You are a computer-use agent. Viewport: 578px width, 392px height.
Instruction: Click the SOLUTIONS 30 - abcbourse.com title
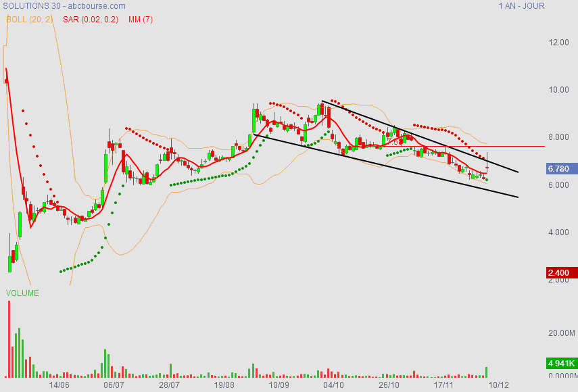click(x=64, y=6)
